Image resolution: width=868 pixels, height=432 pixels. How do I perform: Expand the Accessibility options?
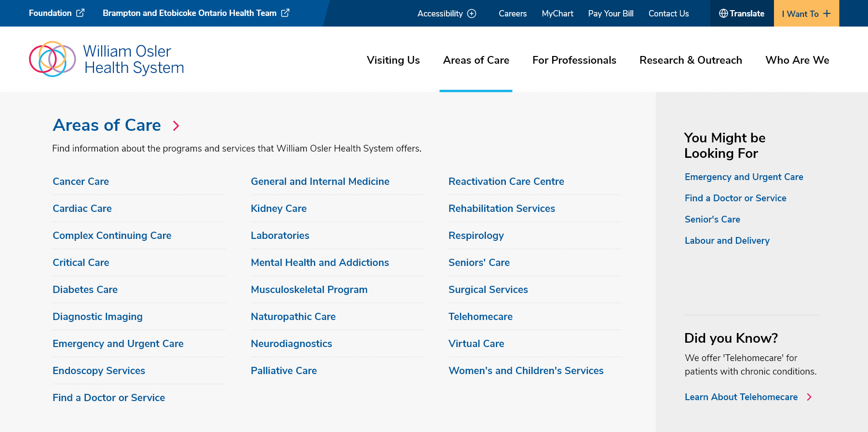446,14
